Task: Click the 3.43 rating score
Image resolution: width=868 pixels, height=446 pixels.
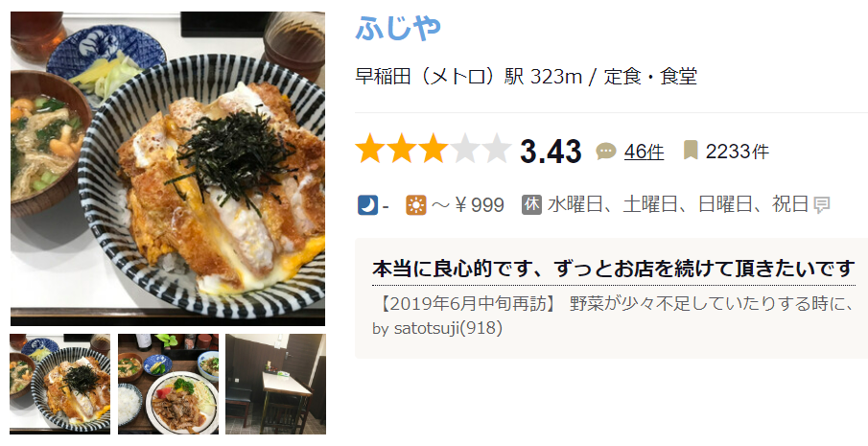Action: (x=551, y=152)
